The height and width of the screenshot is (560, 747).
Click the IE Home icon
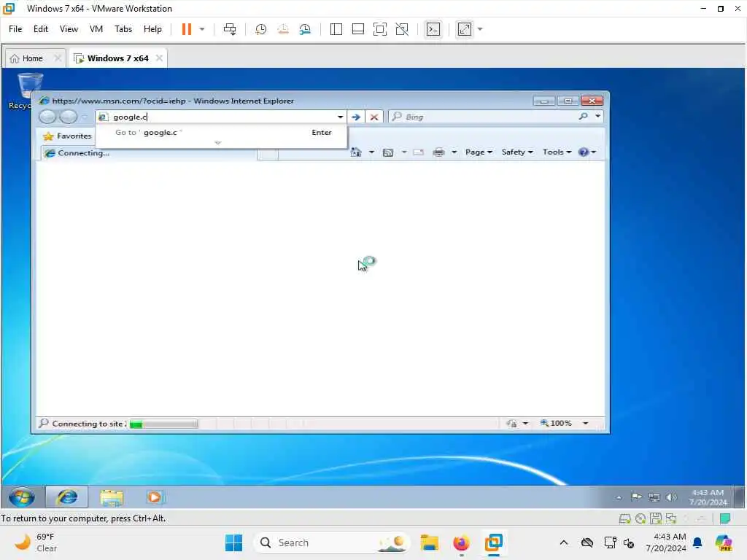click(356, 152)
